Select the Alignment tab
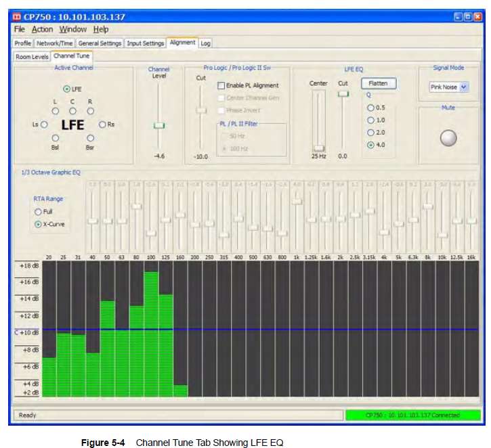Viewport: 491px width, 448px height. (x=183, y=42)
